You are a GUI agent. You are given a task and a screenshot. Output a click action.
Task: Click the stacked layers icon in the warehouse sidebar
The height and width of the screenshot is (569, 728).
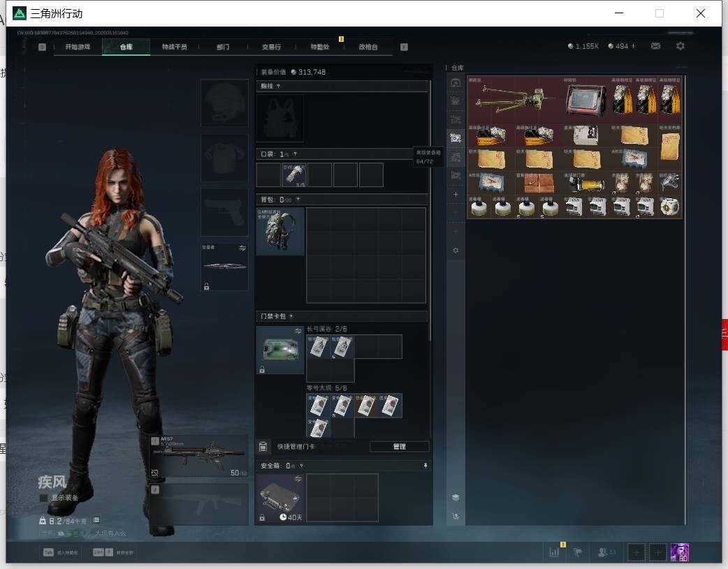pyautogui.click(x=456, y=497)
